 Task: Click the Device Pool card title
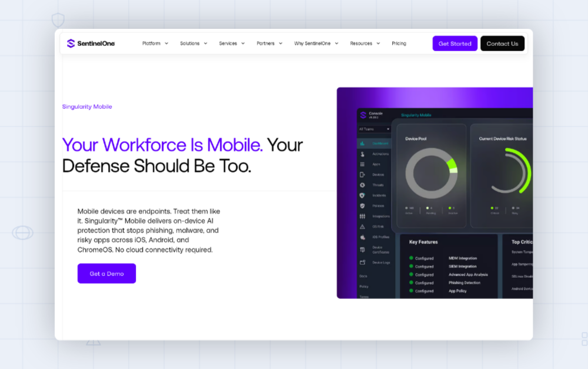click(x=416, y=139)
